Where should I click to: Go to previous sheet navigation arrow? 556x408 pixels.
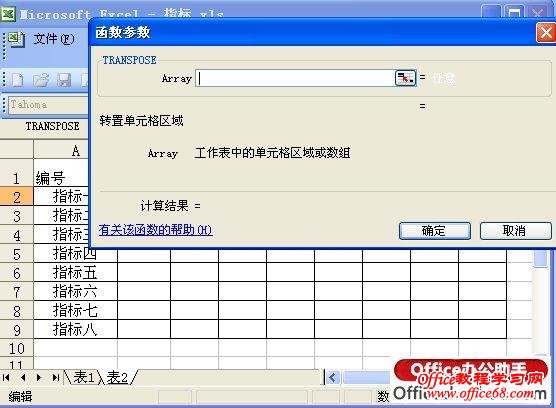(23, 378)
